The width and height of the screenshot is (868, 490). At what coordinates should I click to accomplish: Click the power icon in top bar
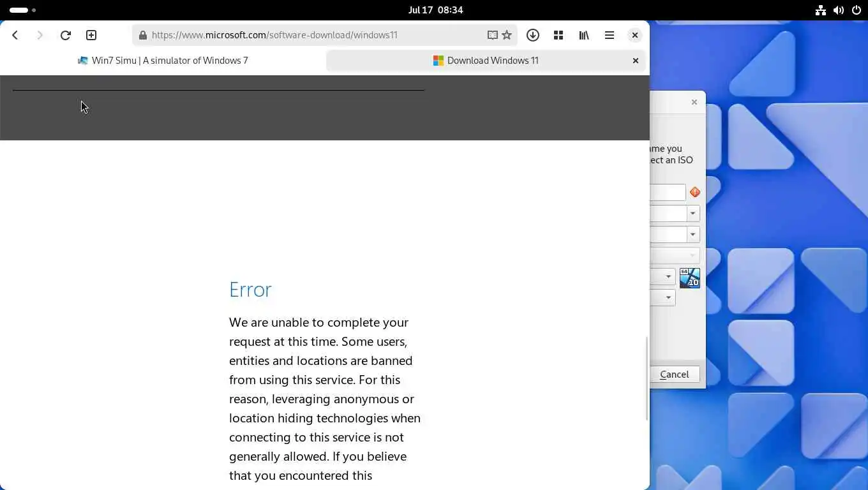[x=857, y=10]
